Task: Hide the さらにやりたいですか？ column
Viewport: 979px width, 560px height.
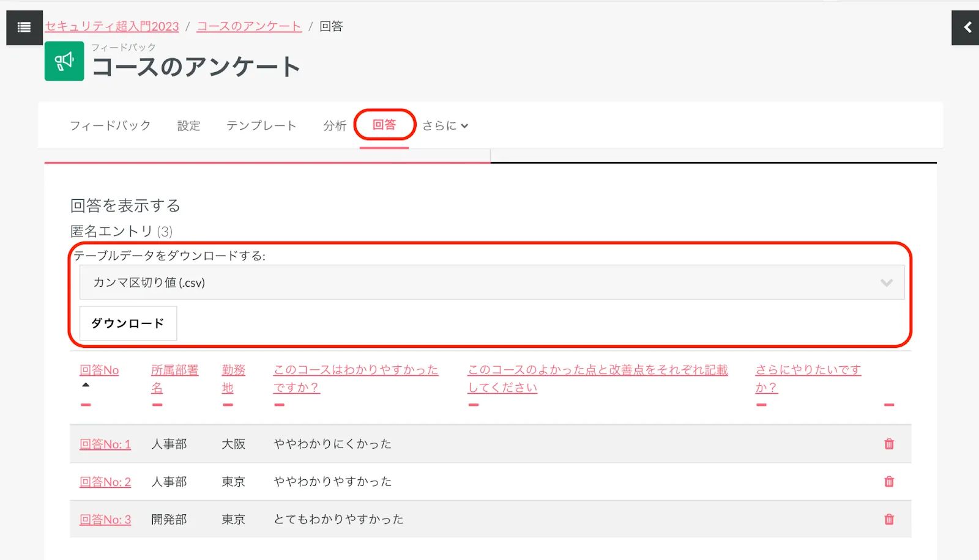Action: (x=761, y=405)
